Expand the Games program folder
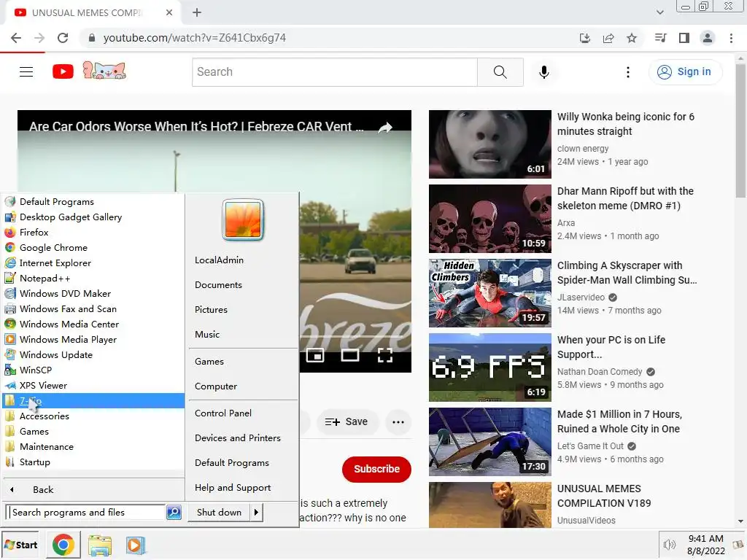 [93, 432]
